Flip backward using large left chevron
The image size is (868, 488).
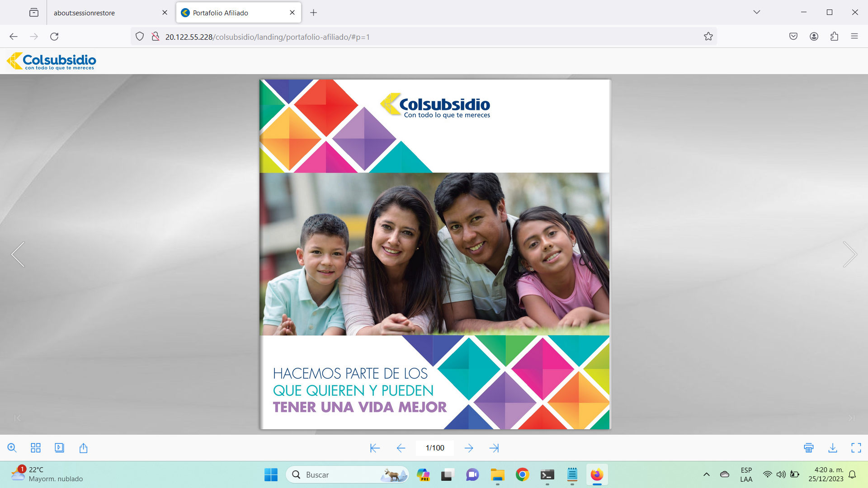coord(18,254)
